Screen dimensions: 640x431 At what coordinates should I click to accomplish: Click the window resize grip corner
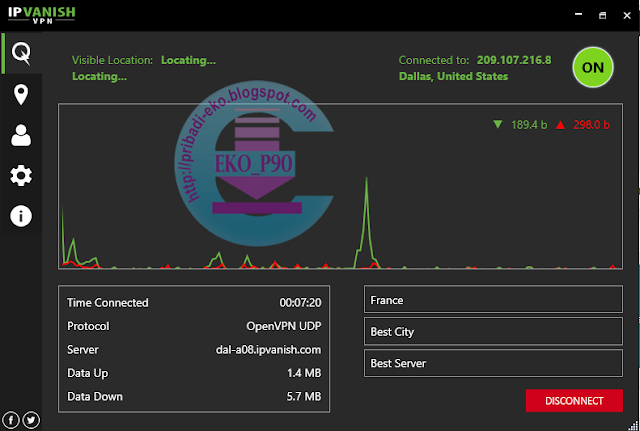pyautogui.click(x=634, y=426)
